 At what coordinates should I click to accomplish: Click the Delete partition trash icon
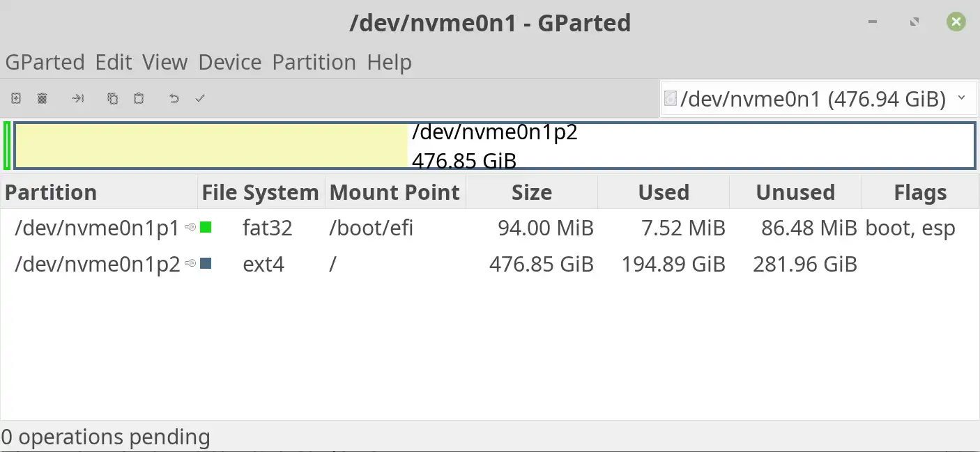(42, 99)
